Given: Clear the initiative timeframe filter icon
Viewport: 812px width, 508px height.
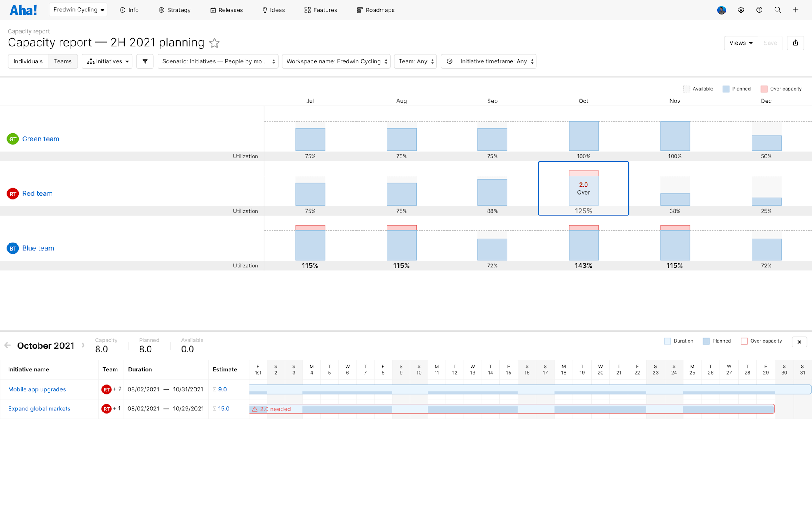Looking at the screenshot, I should click(x=449, y=61).
